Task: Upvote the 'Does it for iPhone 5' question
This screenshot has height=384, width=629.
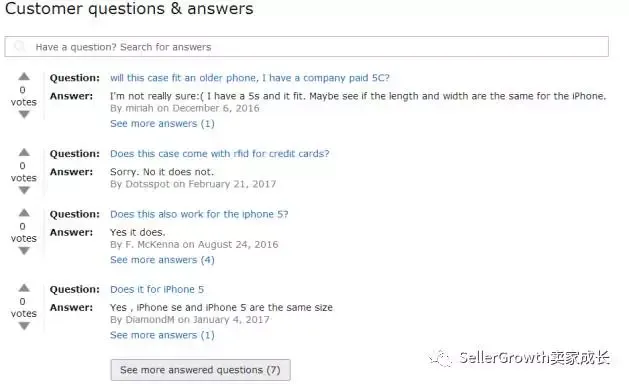Action: coord(24,288)
